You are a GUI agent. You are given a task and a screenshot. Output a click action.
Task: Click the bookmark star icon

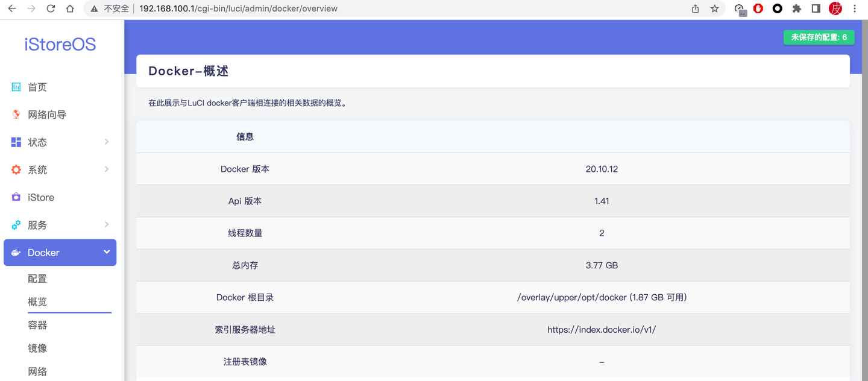pyautogui.click(x=715, y=8)
